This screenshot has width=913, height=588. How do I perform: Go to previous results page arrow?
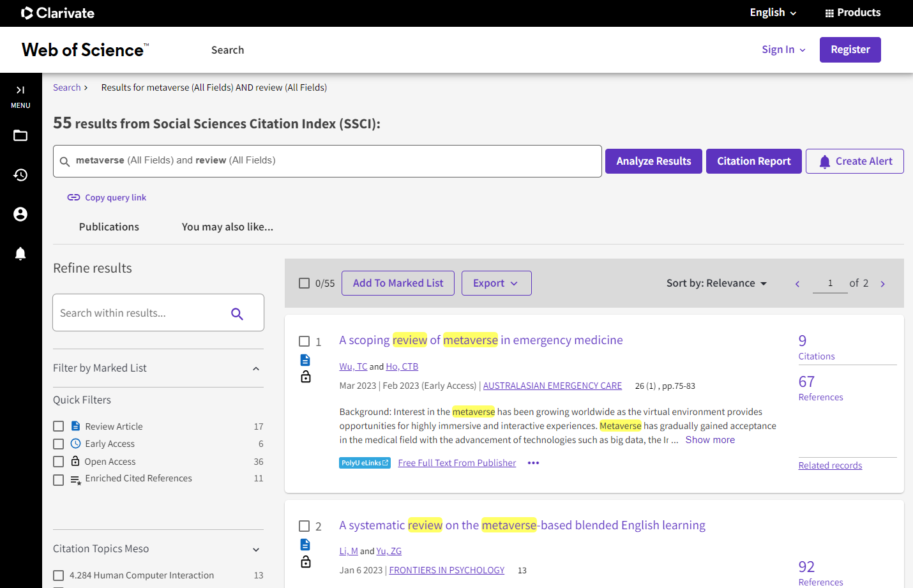(x=797, y=284)
